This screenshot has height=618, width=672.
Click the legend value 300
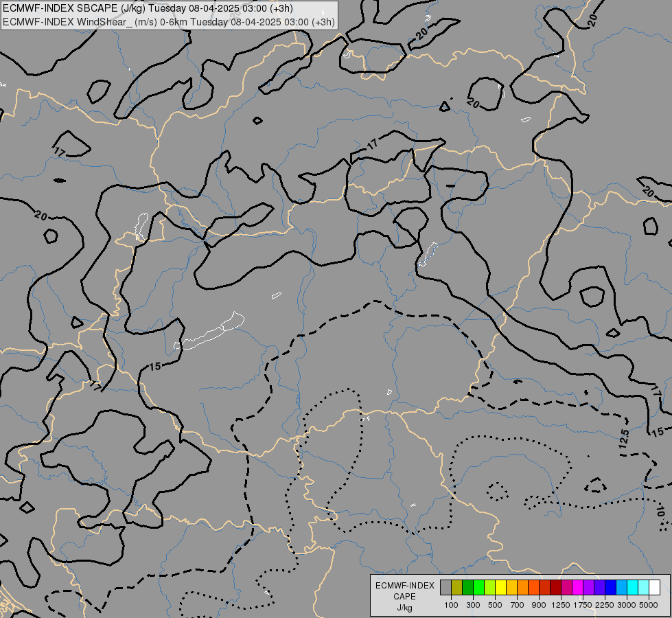click(473, 605)
